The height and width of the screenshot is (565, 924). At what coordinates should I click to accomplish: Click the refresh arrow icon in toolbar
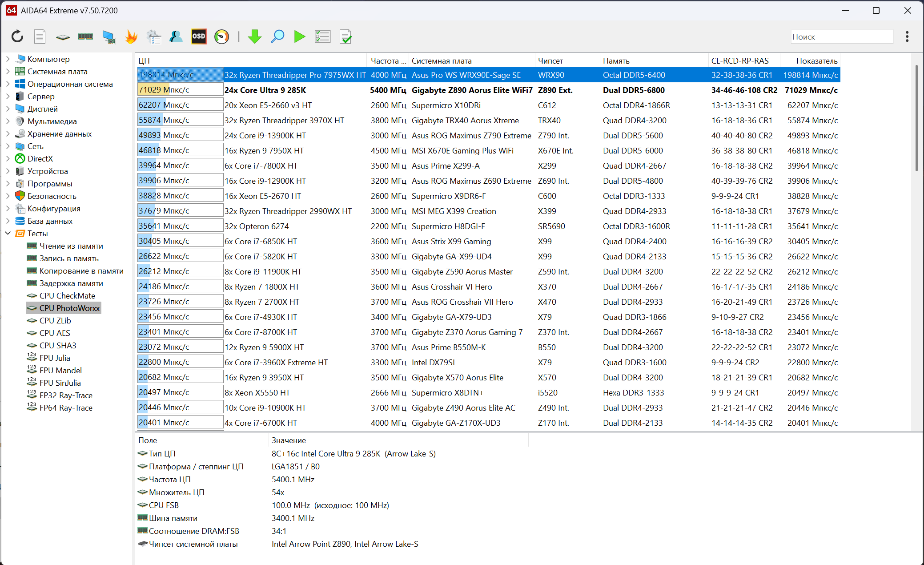click(17, 36)
